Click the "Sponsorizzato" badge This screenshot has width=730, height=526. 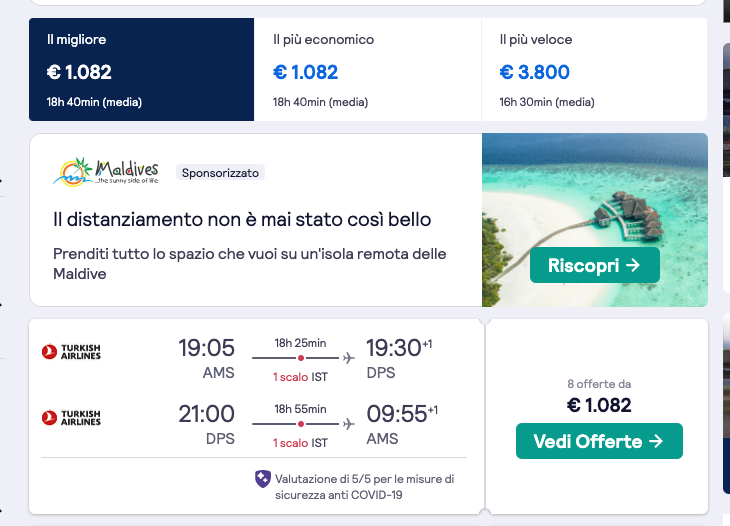point(220,173)
